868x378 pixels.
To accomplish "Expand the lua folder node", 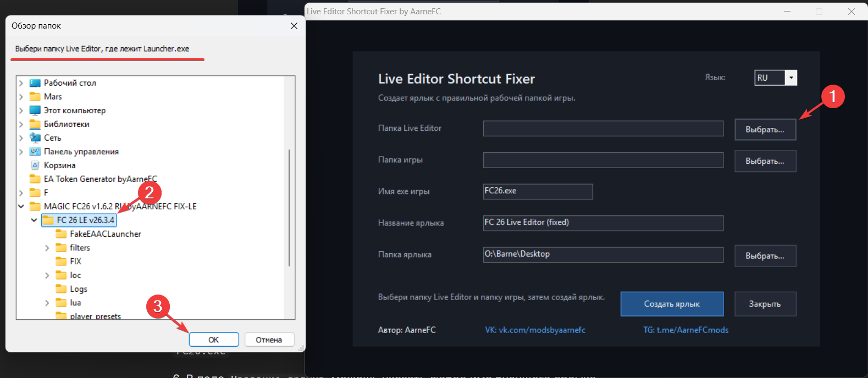I will (47, 303).
